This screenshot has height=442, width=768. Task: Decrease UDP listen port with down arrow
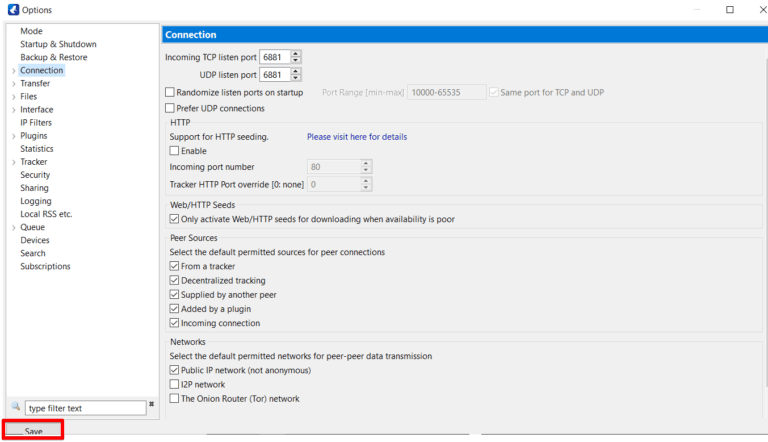tap(295, 78)
